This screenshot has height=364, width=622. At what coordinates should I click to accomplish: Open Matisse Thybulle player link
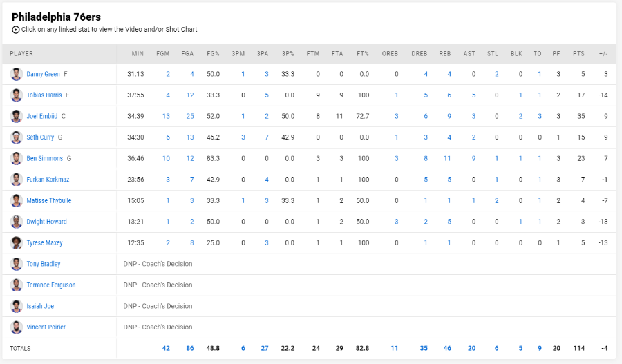pyautogui.click(x=49, y=200)
